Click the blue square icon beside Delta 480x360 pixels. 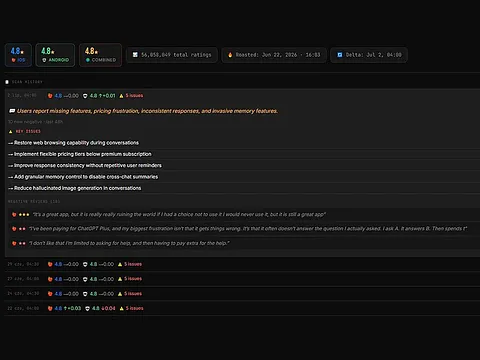340,55
